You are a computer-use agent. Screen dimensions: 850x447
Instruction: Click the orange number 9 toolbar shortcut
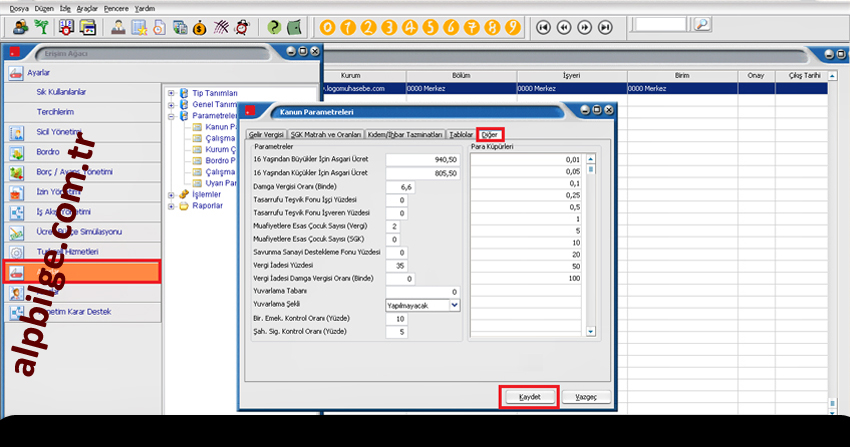(512, 26)
